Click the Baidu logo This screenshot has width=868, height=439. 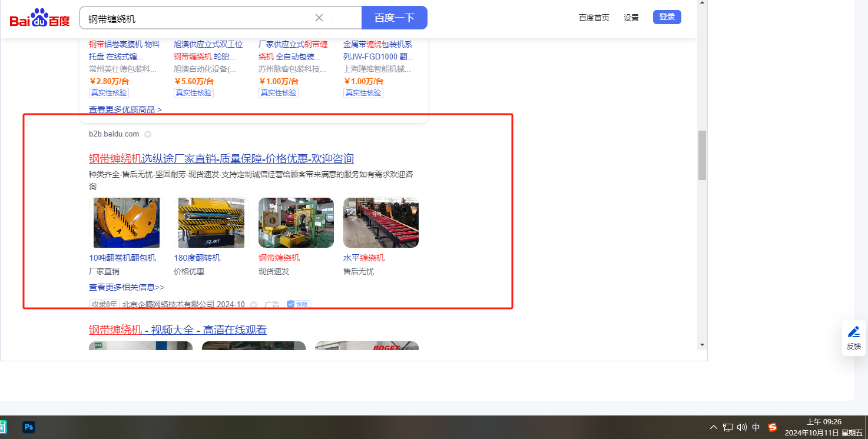39,18
